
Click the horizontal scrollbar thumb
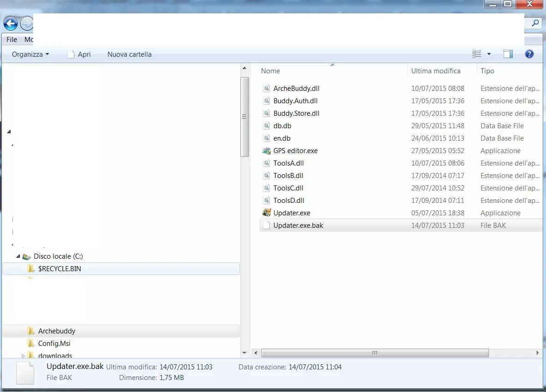[x=375, y=353]
